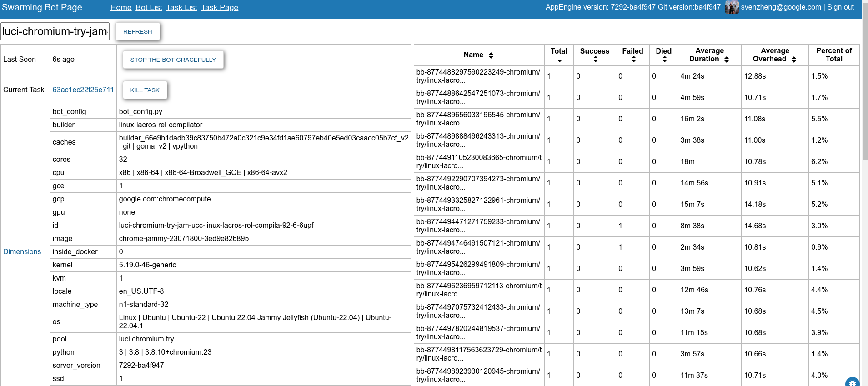The image size is (868, 386).
Task: Sort by Success column arrows
Action: pyautogui.click(x=595, y=60)
